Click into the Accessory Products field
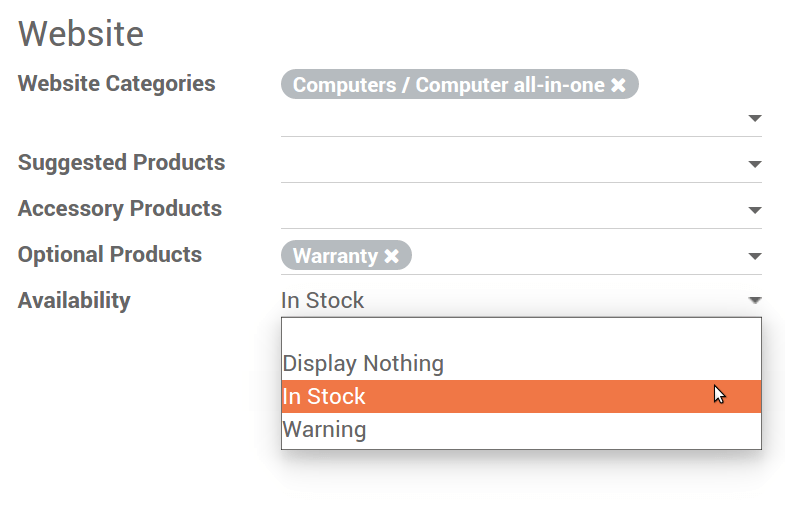This screenshot has height=511, width=785. tap(510, 210)
